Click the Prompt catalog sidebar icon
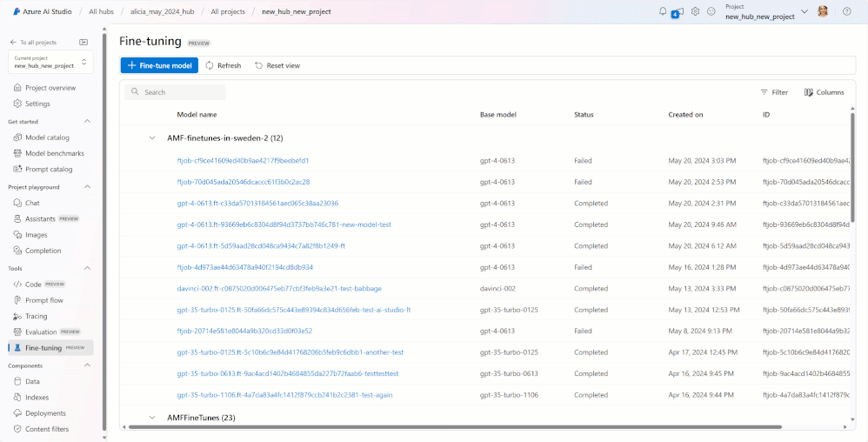The width and height of the screenshot is (868, 442). 17,169
